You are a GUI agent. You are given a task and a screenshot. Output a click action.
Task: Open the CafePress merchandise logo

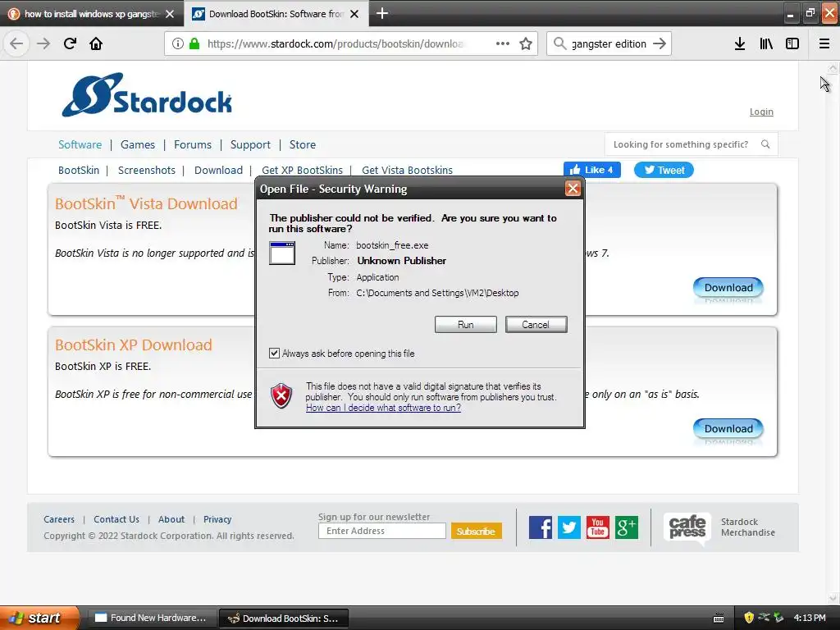[x=687, y=527]
